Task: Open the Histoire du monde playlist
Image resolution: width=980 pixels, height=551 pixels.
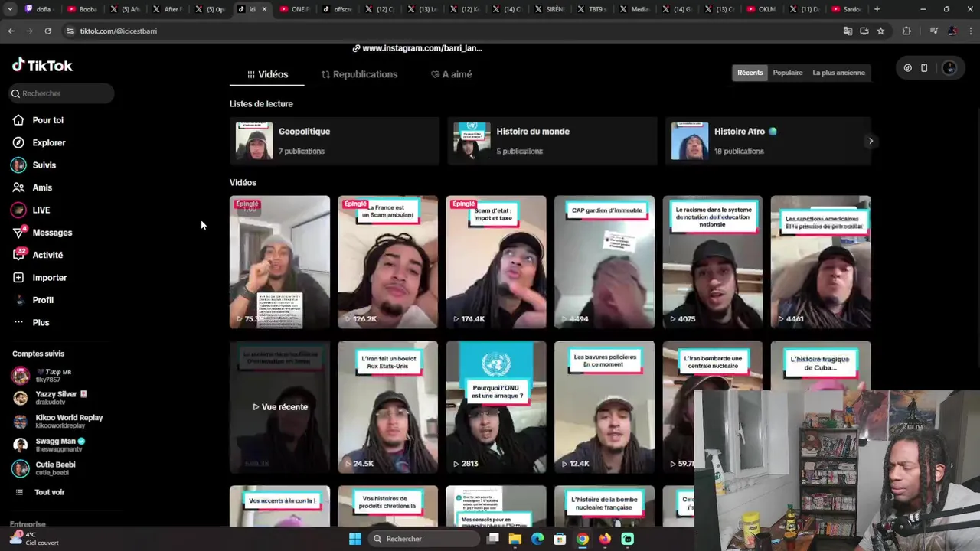Action: [552, 141]
